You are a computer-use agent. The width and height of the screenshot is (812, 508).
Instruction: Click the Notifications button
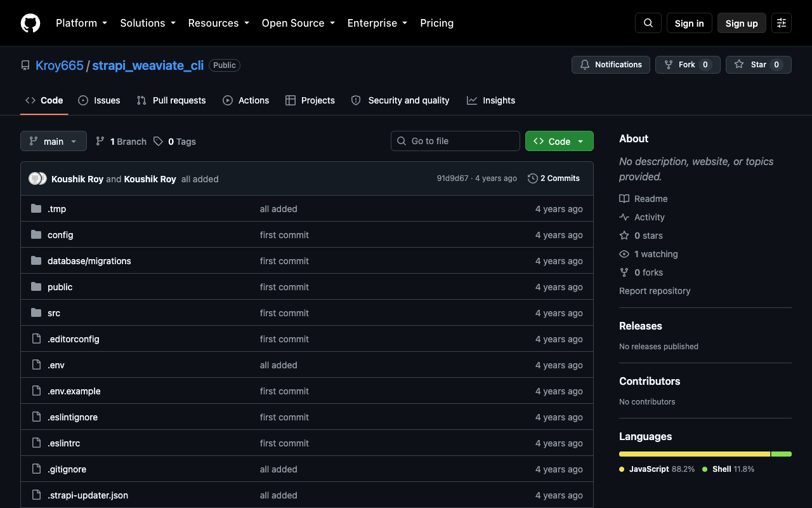coord(611,65)
